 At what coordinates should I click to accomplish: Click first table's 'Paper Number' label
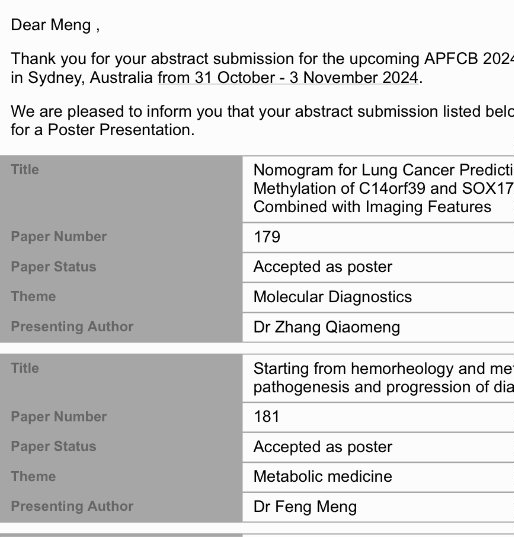point(59,237)
